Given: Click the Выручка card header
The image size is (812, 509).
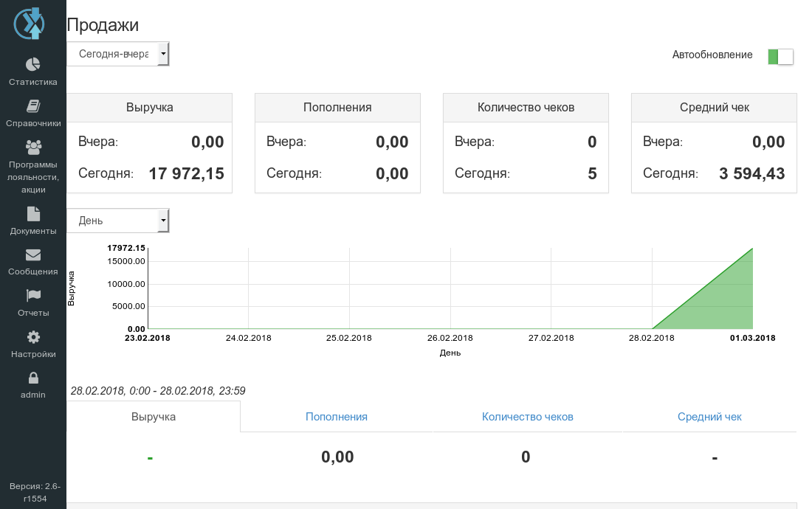Looking at the screenshot, I should click(x=150, y=107).
